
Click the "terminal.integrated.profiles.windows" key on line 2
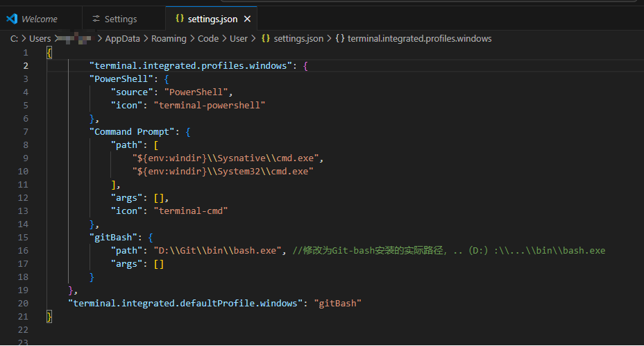(191, 66)
